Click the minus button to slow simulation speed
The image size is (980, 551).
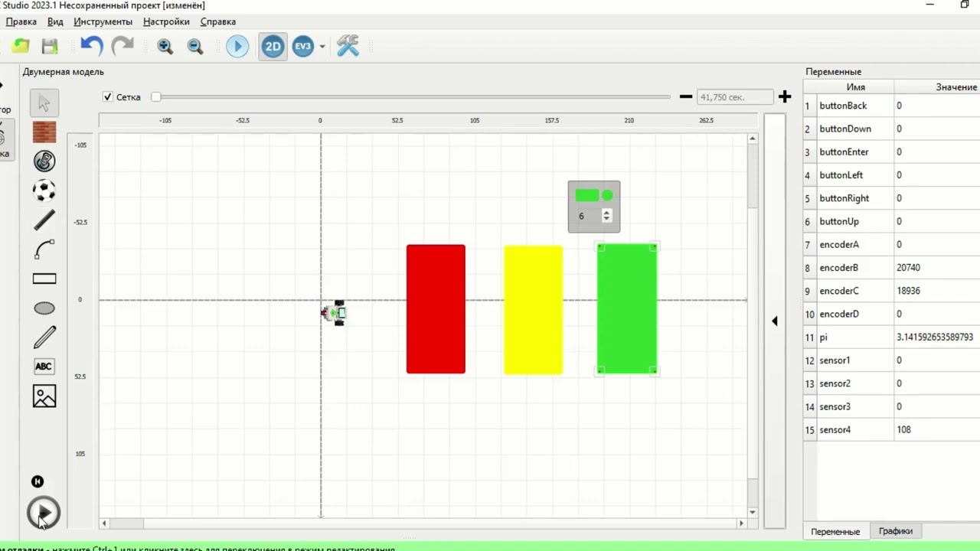point(686,96)
